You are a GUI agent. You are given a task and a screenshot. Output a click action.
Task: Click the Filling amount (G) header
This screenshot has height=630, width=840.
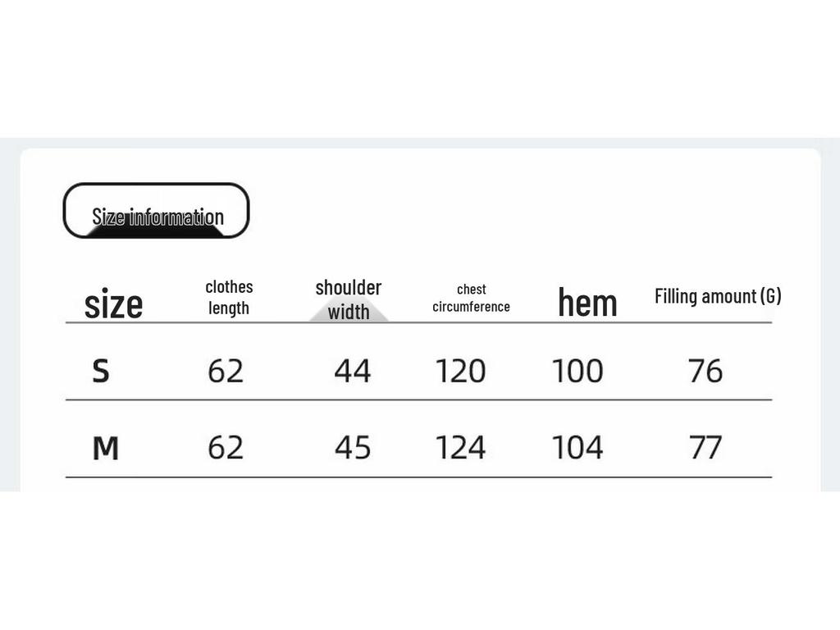tap(717, 296)
